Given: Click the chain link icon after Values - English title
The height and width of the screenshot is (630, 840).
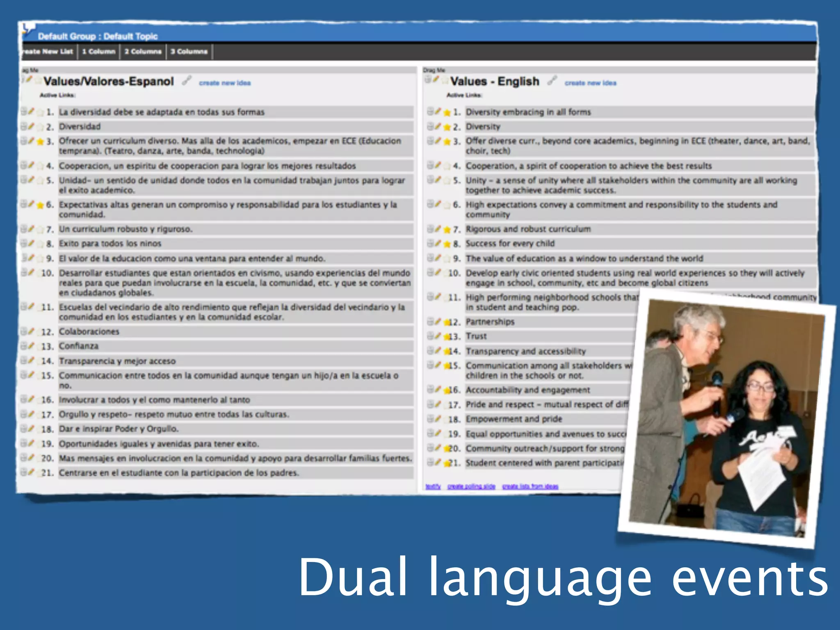Looking at the screenshot, I should [552, 80].
